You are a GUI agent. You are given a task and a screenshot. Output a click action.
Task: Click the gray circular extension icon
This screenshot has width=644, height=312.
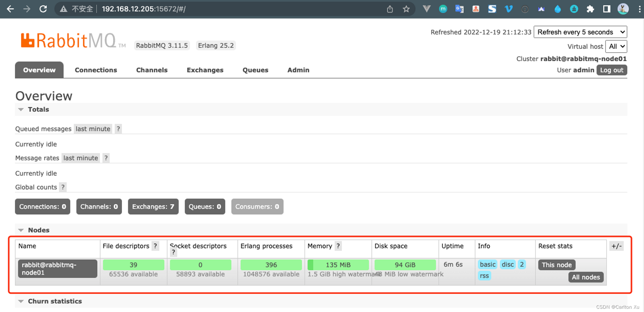tap(525, 9)
